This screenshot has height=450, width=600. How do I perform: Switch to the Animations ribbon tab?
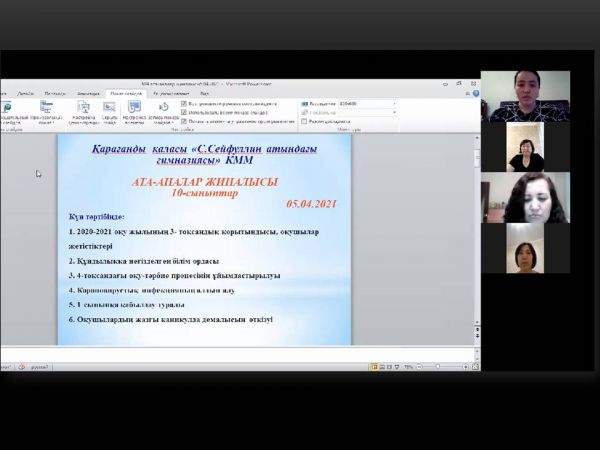pyautogui.click(x=88, y=93)
